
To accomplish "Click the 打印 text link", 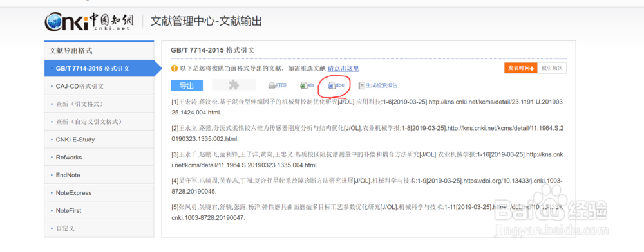I will [281, 85].
